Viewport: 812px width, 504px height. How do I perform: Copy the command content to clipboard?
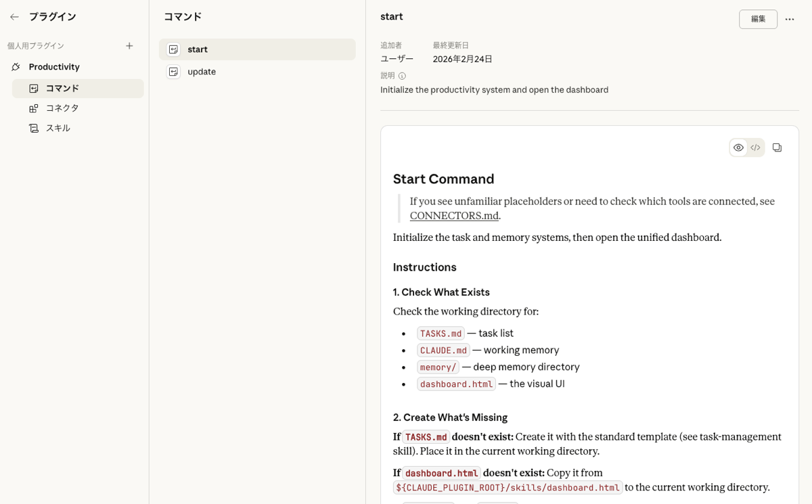777,147
